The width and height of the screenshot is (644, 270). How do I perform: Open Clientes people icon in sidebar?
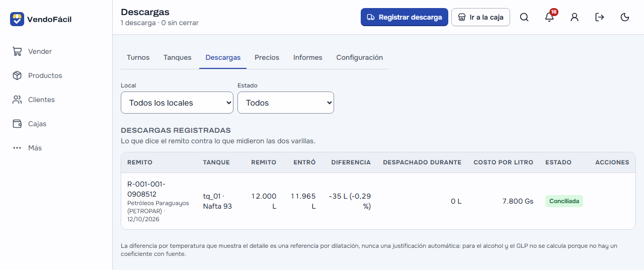(17, 100)
